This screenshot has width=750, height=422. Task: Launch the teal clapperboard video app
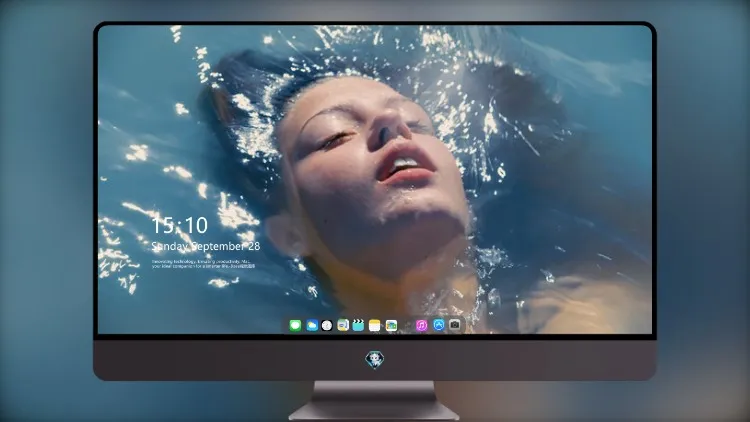[358, 325]
